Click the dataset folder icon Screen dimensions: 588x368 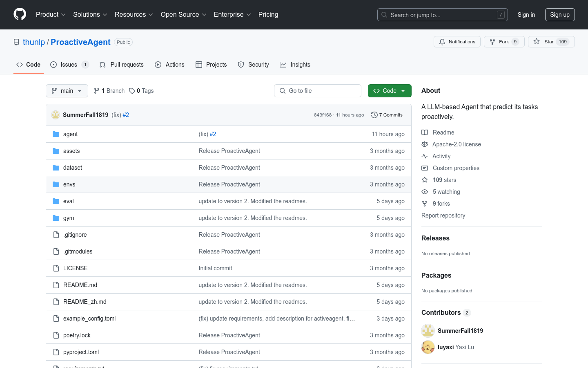point(56,168)
